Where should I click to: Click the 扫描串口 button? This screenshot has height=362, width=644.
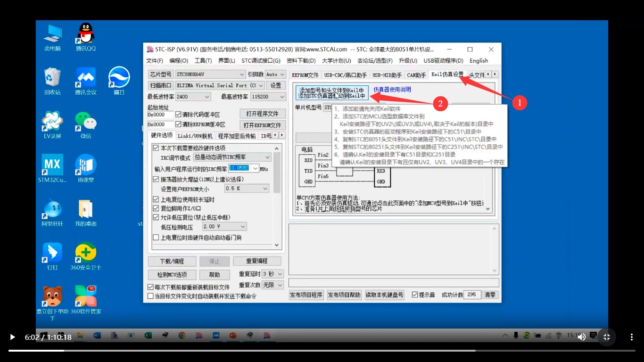tap(161, 85)
